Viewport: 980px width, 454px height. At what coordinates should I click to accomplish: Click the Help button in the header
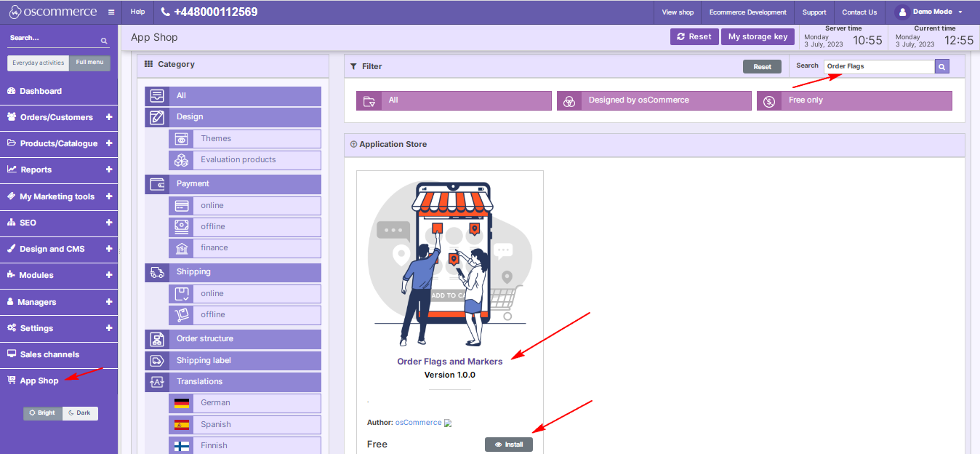click(137, 12)
